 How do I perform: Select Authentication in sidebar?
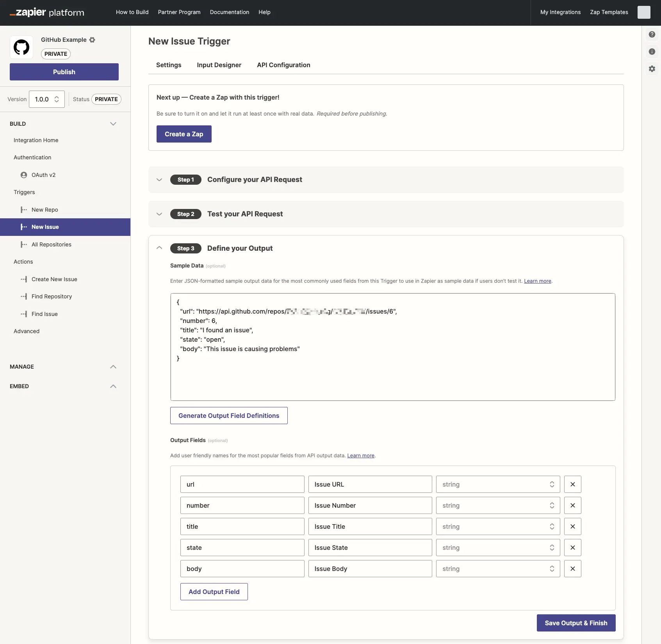pos(32,157)
